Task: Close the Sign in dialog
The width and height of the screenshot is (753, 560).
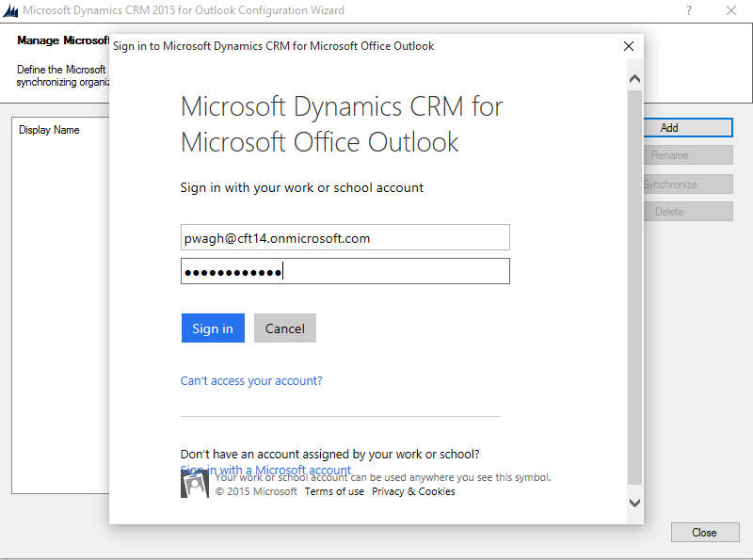Action: 629,46
